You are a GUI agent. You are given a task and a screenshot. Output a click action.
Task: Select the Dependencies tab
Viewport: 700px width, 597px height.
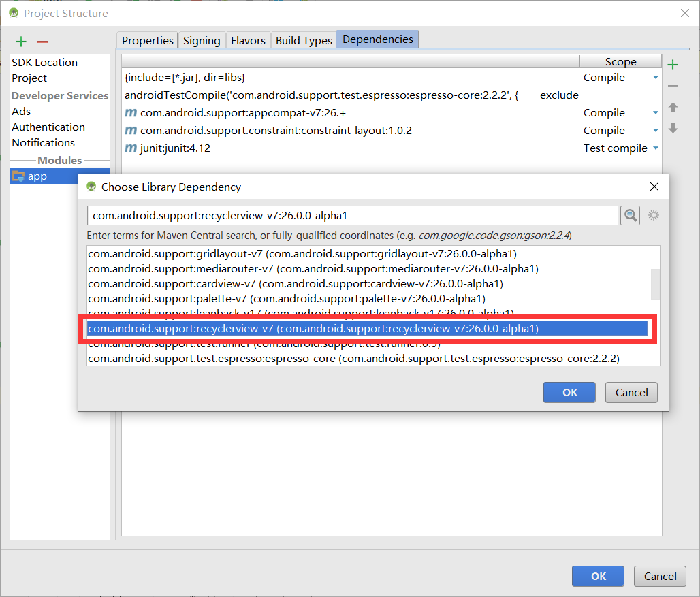[x=378, y=39]
